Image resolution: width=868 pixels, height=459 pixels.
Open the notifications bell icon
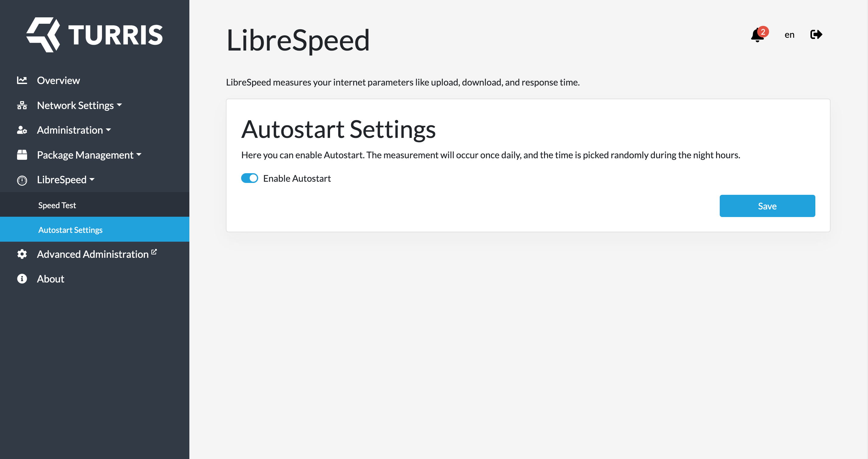(x=757, y=35)
